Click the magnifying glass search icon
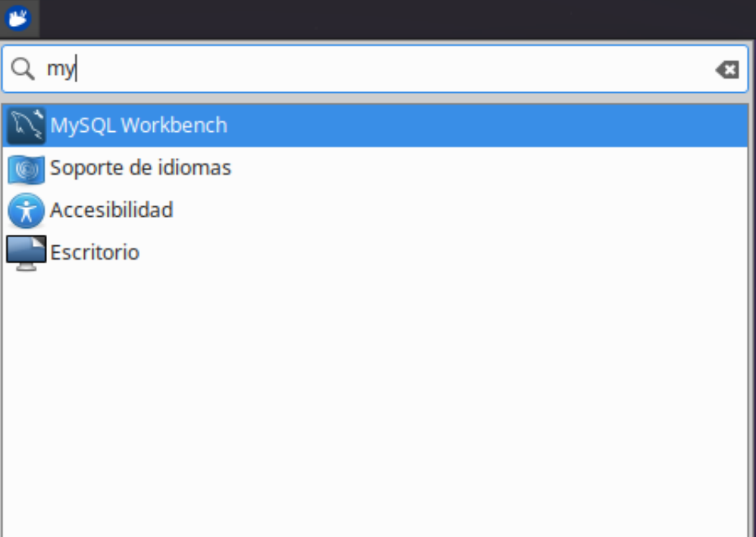 click(x=24, y=69)
